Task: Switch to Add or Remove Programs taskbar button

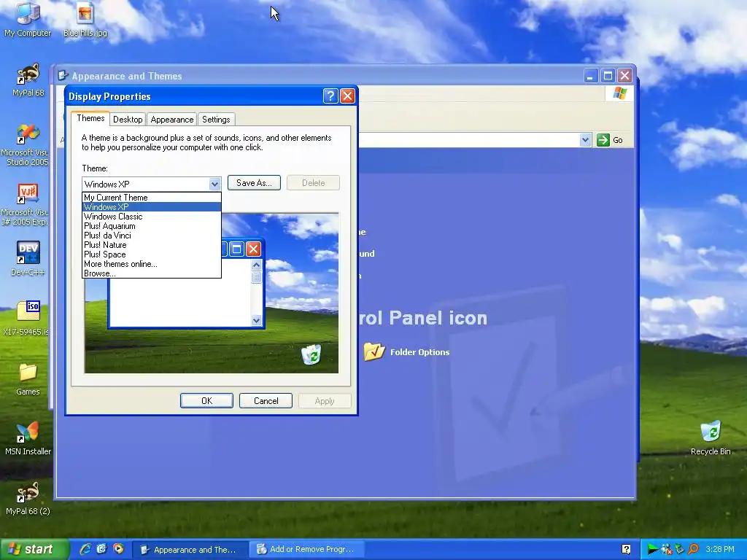Action: [307, 550]
